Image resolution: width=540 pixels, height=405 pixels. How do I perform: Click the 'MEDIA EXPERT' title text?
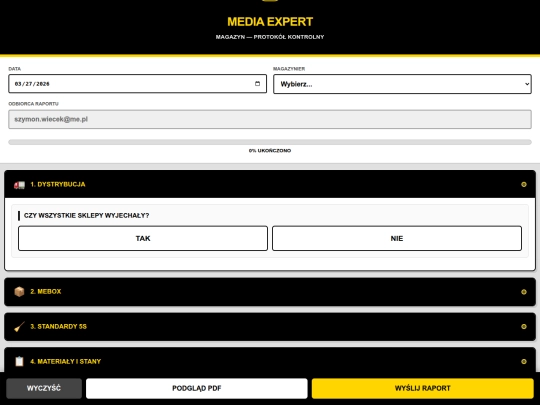coord(270,22)
